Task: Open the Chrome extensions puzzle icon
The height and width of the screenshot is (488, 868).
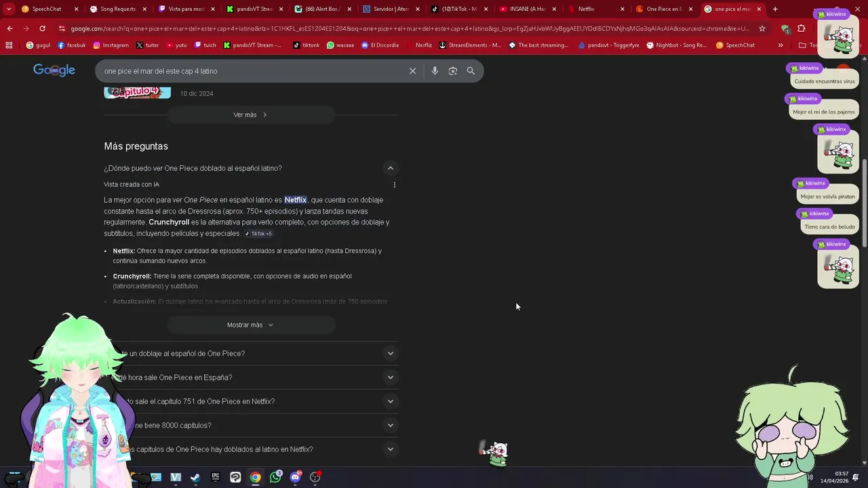Action: (802, 28)
